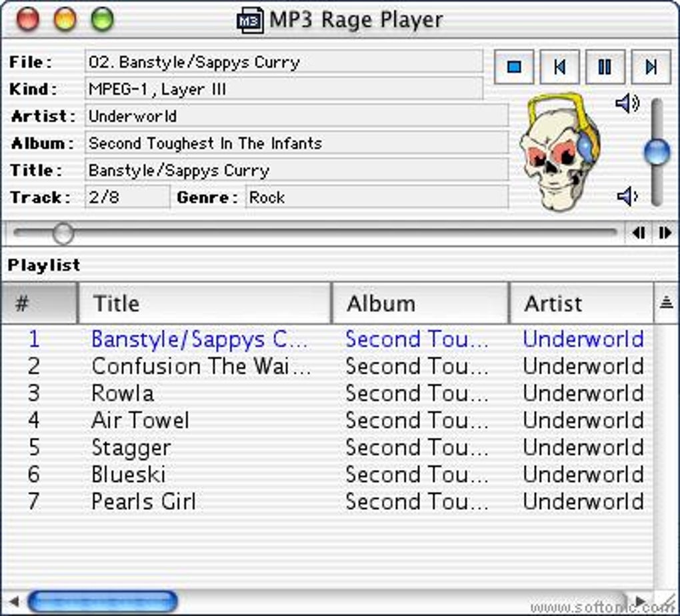Screen dimensions: 680x616
Task: Click the Artist field showing Underworld
Action: point(297,116)
